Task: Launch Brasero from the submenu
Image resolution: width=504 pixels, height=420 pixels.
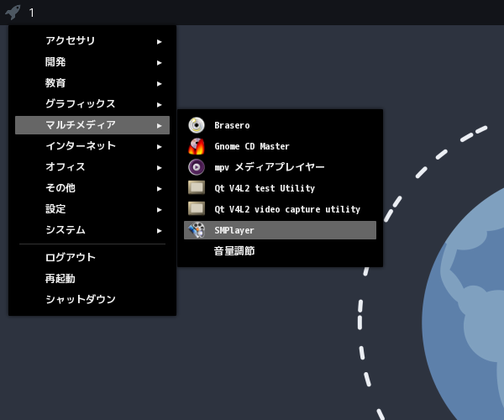Action: click(280, 125)
